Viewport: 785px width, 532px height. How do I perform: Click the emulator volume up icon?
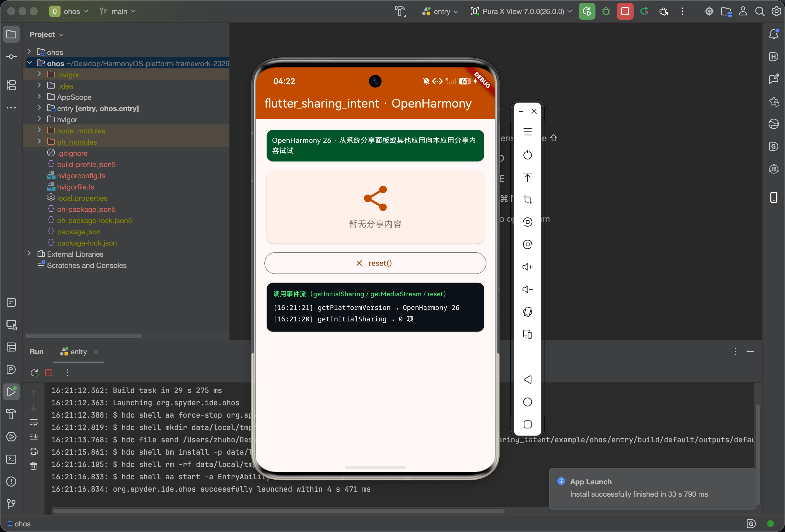527,267
